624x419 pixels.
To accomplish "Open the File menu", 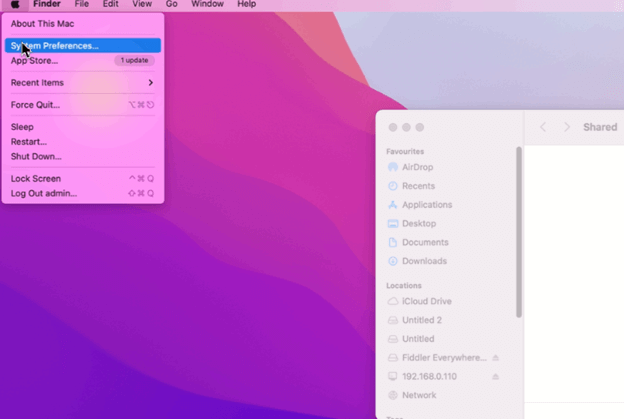I will pyautogui.click(x=82, y=4).
